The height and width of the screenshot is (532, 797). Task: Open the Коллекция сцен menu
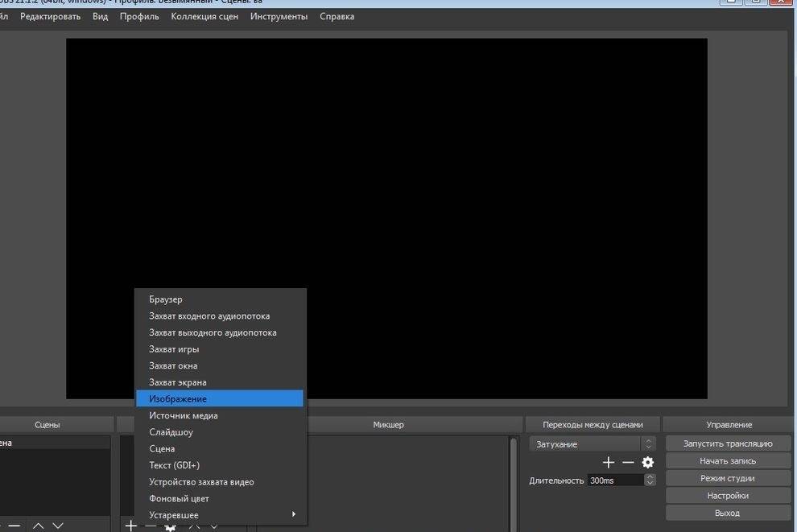tap(204, 17)
